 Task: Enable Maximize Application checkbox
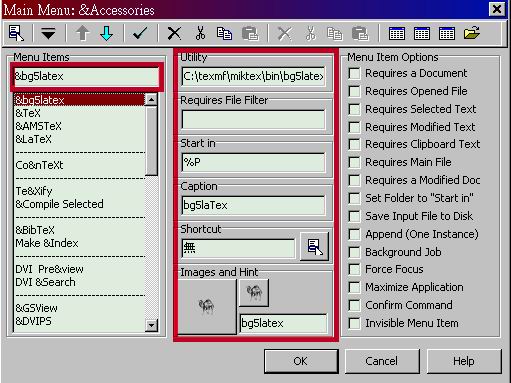[354, 287]
